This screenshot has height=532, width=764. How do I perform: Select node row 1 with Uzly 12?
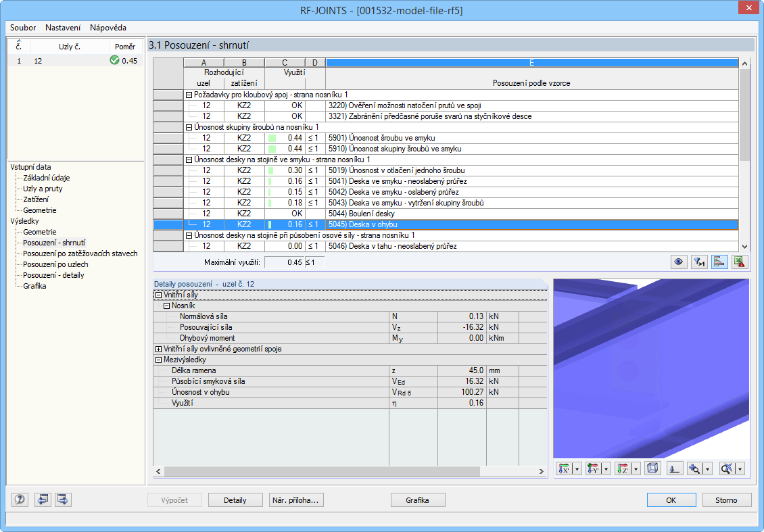(76, 61)
